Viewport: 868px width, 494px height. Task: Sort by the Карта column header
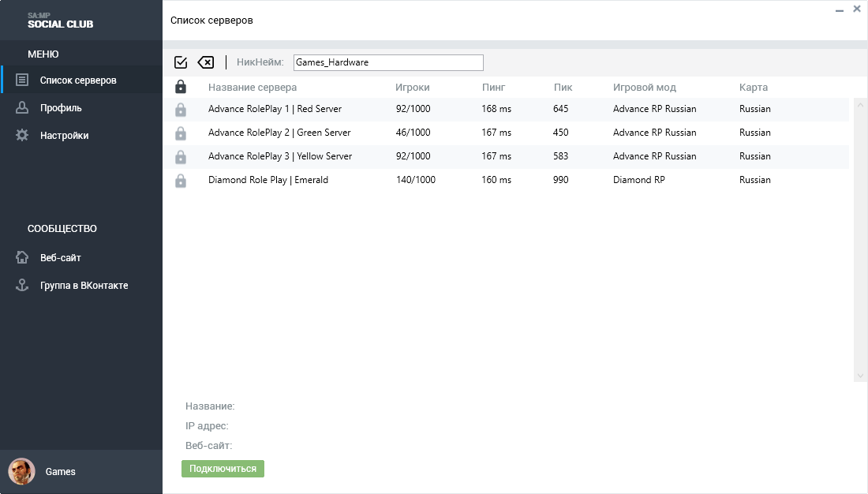point(754,88)
